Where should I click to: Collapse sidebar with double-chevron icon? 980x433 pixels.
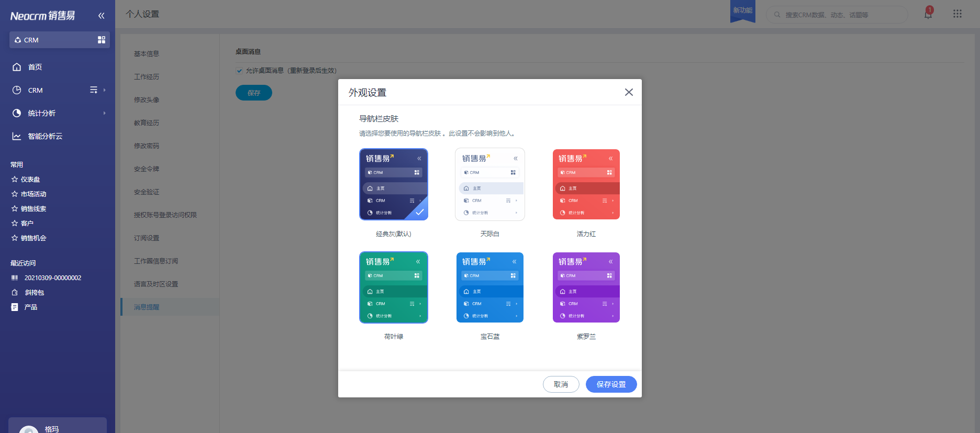coord(101,16)
